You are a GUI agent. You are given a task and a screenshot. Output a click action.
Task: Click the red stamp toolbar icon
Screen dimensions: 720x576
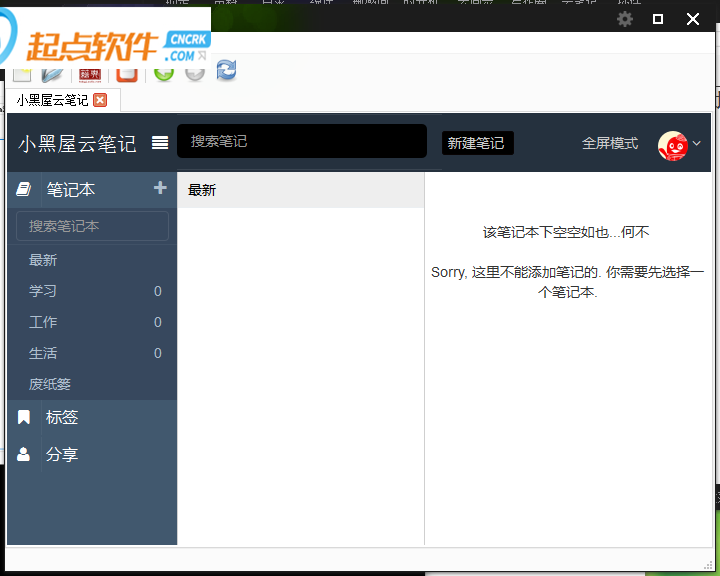pos(90,75)
